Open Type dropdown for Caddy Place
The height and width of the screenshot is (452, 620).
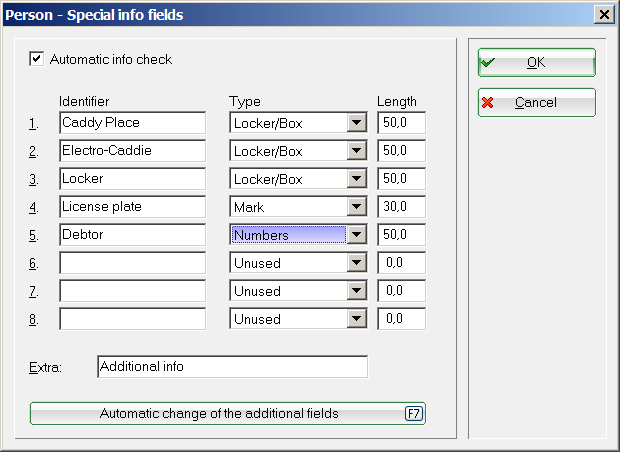pyautogui.click(x=355, y=123)
